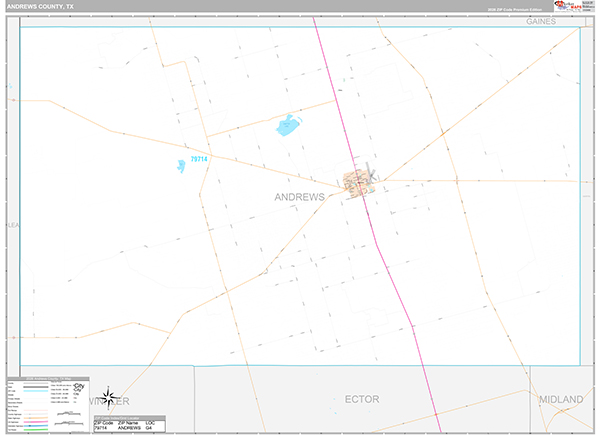Click the WINKLER county label

[x=109, y=401]
